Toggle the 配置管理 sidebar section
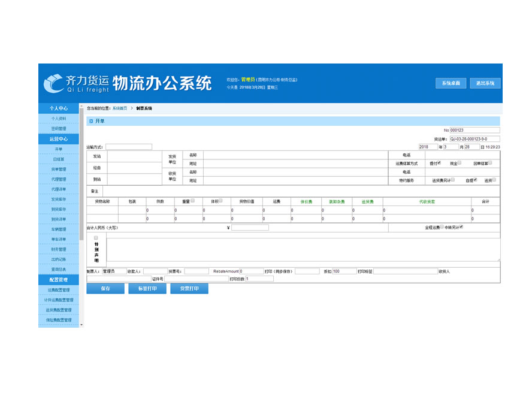Image resolution: width=532 pixels, height=399 pixels. pyautogui.click(x=58, y=280)
